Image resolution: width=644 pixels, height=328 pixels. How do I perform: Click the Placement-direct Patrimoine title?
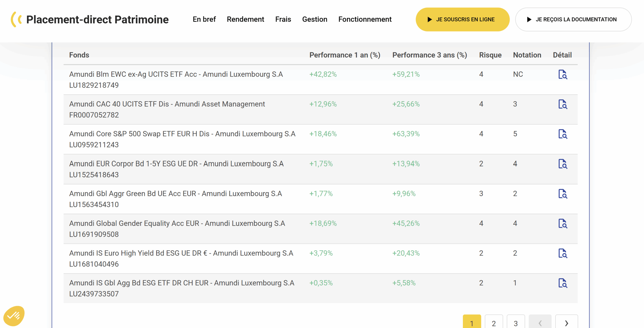[x=97, y=19]
